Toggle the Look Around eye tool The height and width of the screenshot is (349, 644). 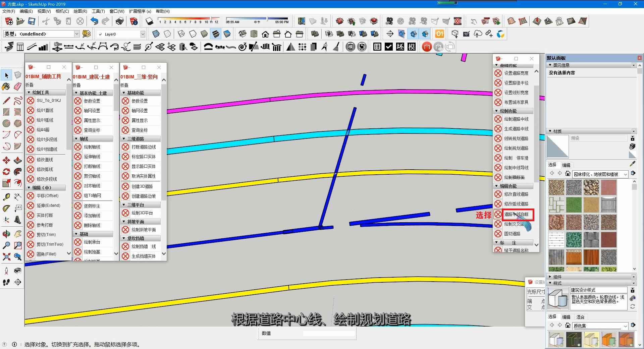pyautogui.click(x=18, y=271)
